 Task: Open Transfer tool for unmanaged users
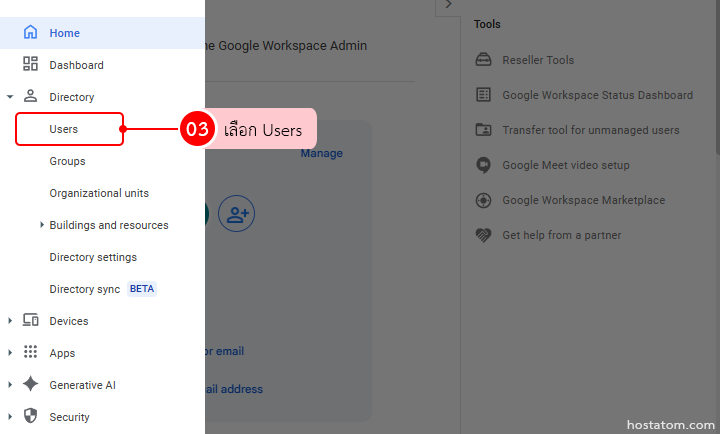tap(591, 130)
